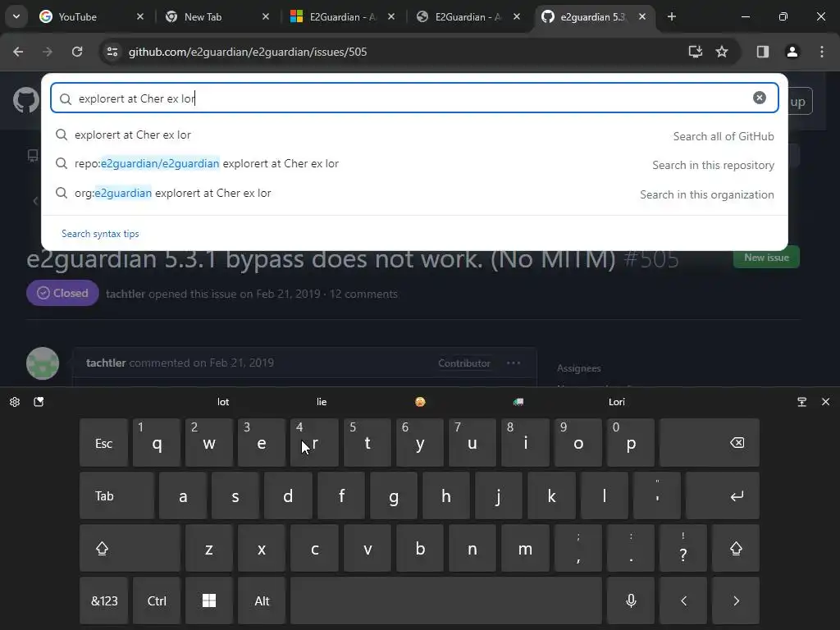Undock the touch keyboard

802,402
